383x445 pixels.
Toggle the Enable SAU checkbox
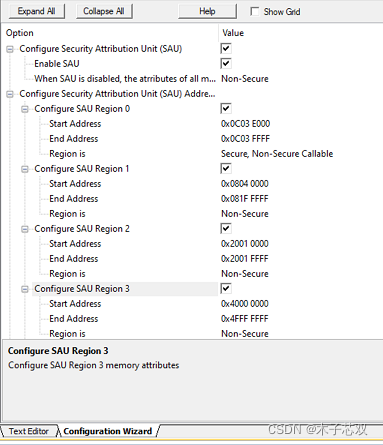(x=226, y=64)
